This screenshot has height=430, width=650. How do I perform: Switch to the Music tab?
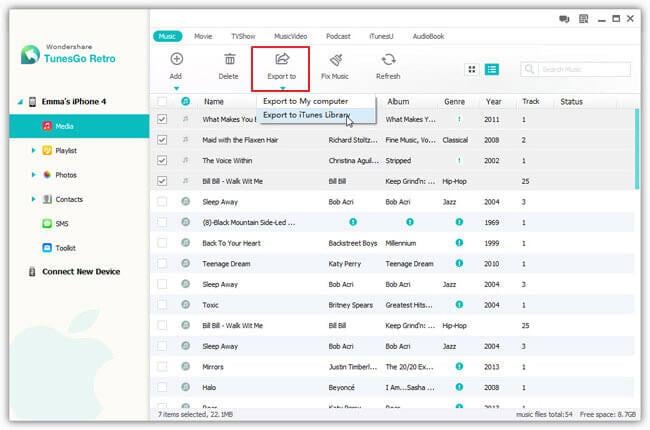pos(167,36)
